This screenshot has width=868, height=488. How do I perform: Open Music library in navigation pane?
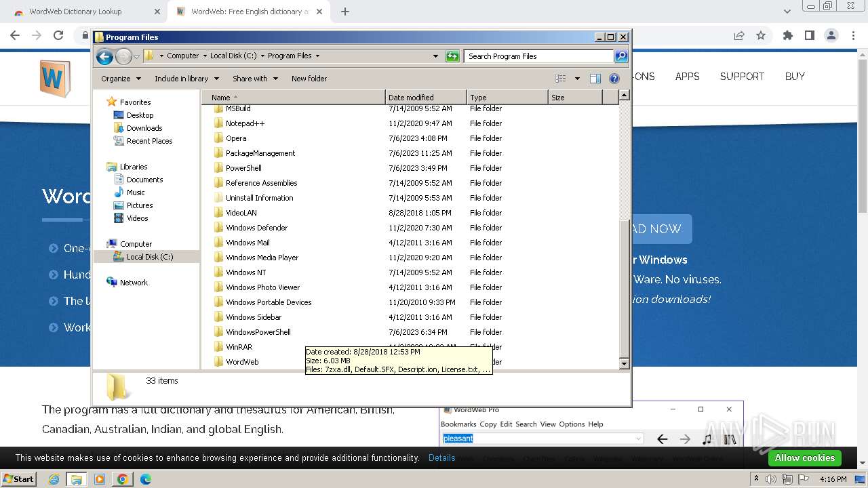click(136, 192)
